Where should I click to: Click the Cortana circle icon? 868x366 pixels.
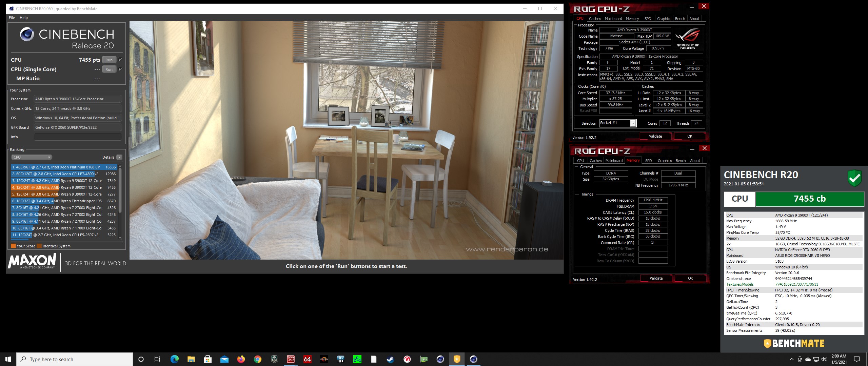tap(141, 359)
